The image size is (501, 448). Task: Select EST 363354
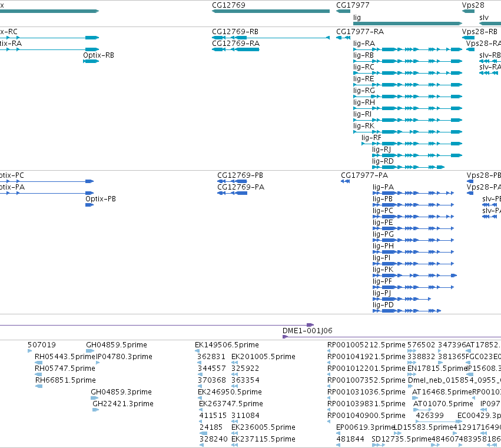pyautogui.click(x=245, y=380)
